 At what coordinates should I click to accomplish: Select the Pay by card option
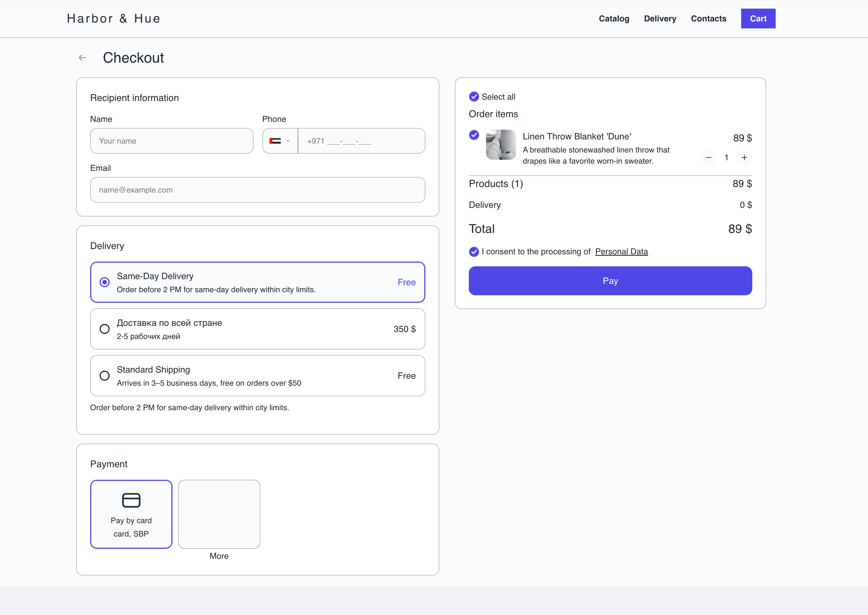pos(131,514)
